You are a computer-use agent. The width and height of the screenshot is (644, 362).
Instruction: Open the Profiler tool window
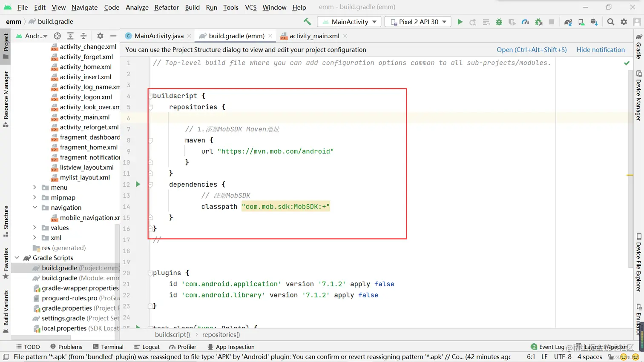click(x=183, y=347)
